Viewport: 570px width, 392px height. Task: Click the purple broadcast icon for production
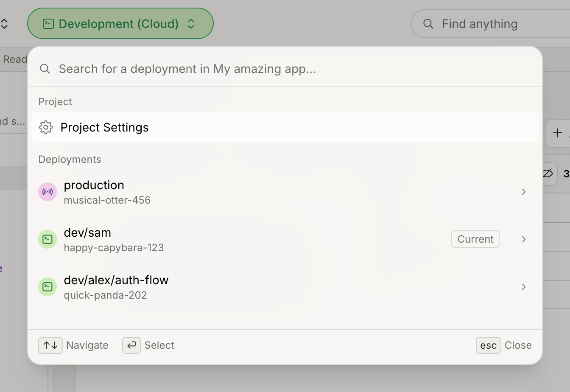pyautogui.click(x=47, y=192)
